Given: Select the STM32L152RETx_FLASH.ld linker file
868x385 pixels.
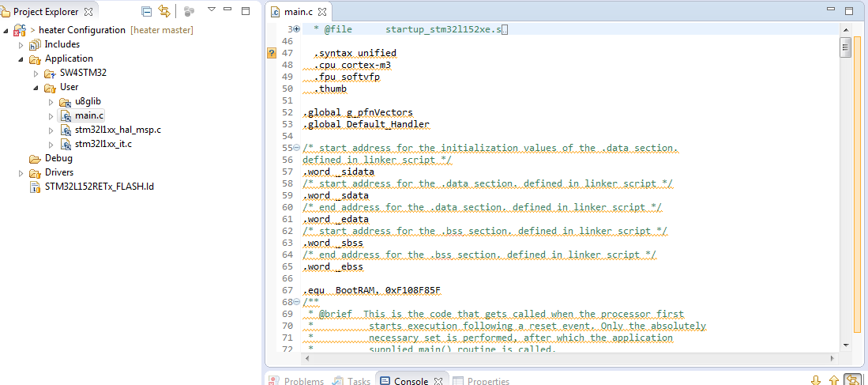Looking at the screenshot, I should (99, 187).
